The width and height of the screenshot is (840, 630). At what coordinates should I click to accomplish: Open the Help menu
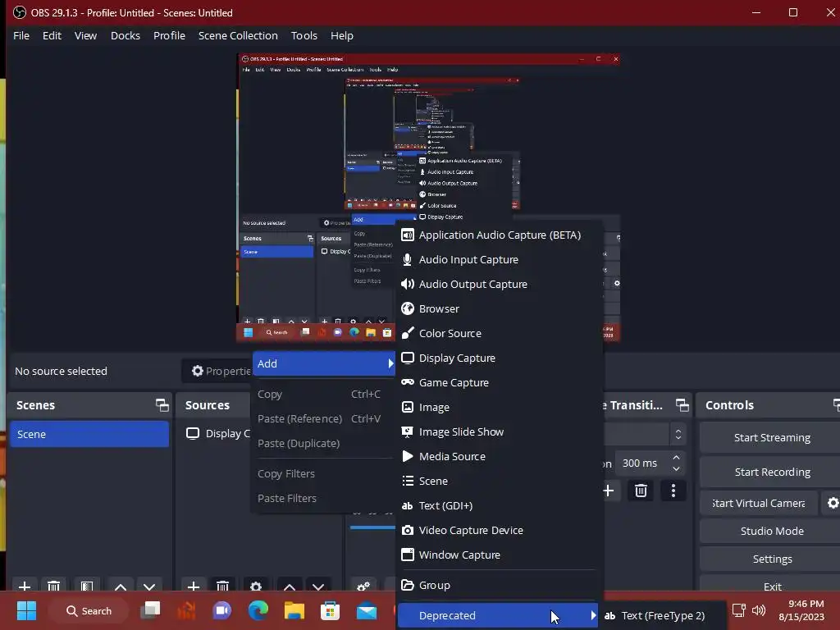pyautogui.click(x=342, y=36)
